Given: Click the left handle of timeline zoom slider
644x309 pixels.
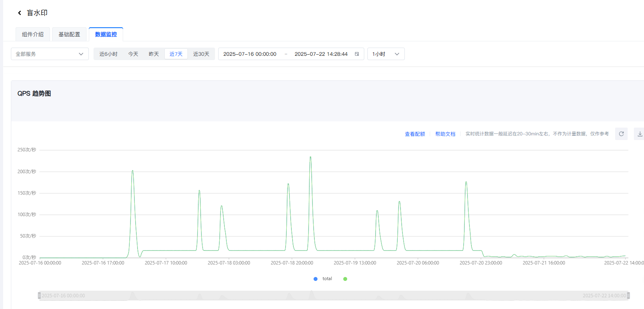Looking at the screenshot, I should pyautogui.click(x=39, y=296).
